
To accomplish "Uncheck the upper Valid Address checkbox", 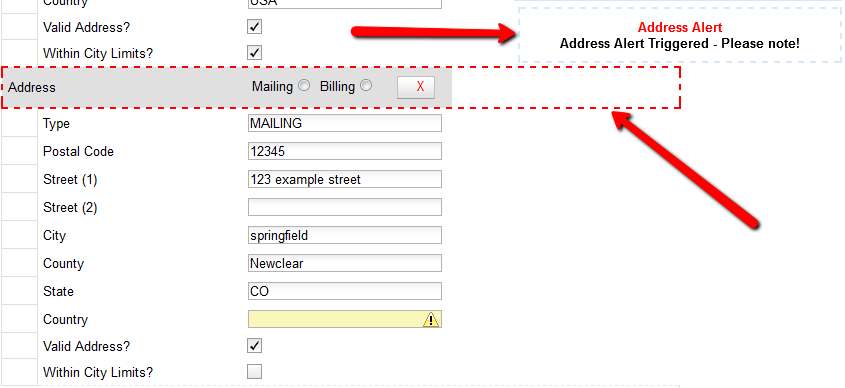I will click(x=254, y=26).
